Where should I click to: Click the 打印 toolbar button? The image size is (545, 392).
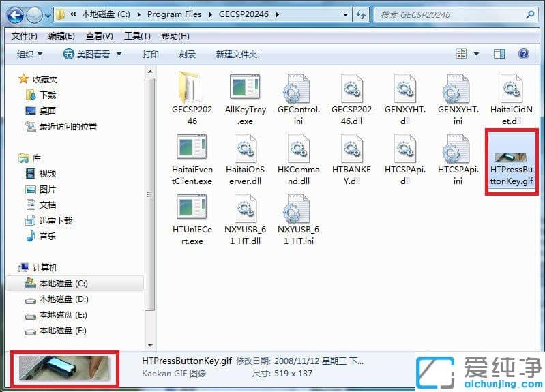pos(151,55)
